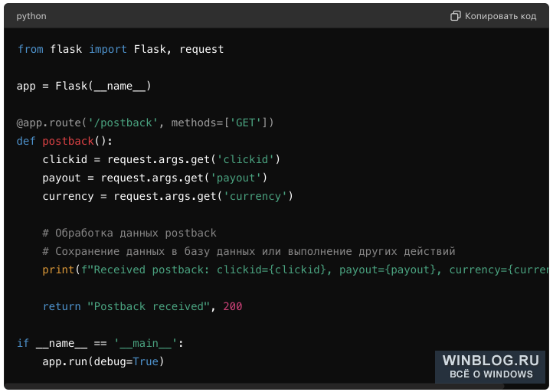Image resolution: width=553 pixels, height=392 pixels.
Task: Click the line "if __name__ == '__main__':"
Action: coord(100,343)
